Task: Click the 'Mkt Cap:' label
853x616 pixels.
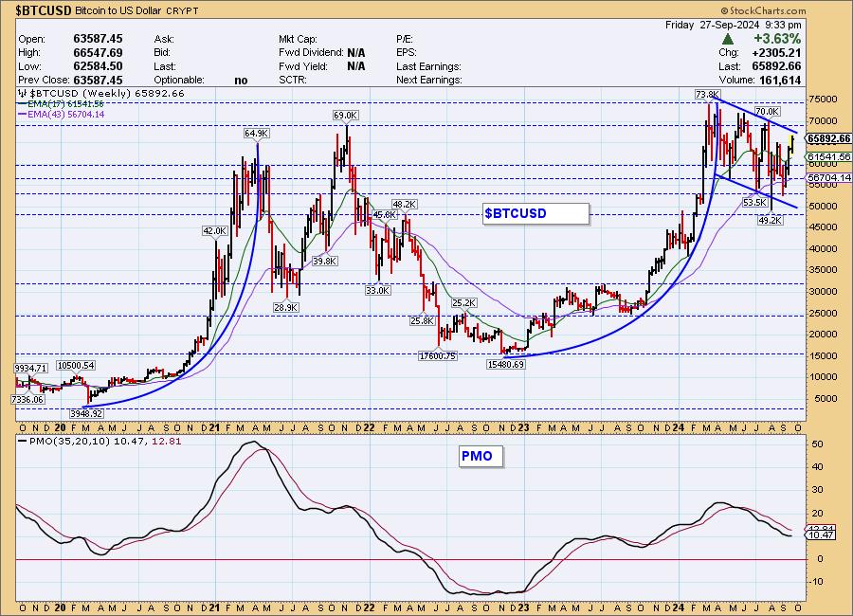Action: coord(298,39)
